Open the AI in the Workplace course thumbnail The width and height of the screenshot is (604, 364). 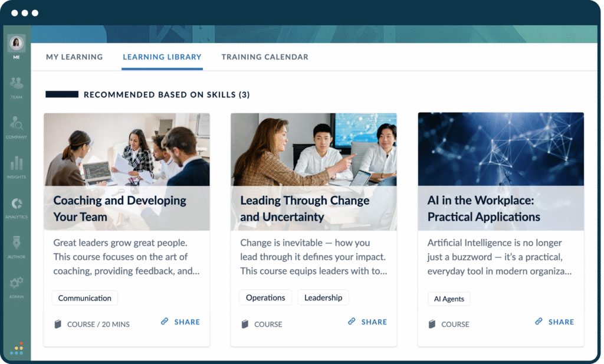coord(501,149)
